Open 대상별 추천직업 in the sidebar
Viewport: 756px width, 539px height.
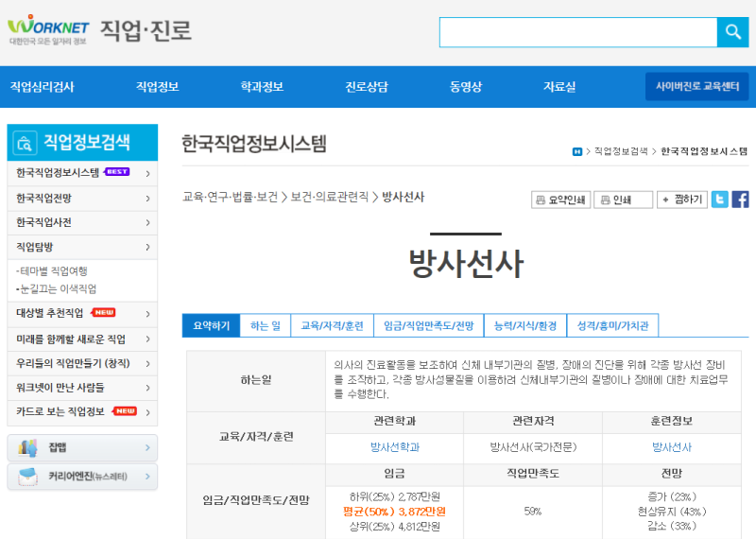point(50,313)
